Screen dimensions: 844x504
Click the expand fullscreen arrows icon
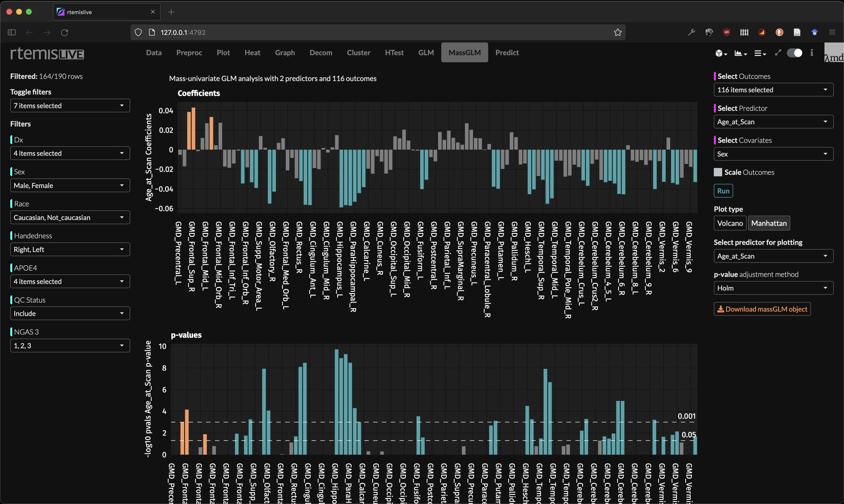click(778, 53)
